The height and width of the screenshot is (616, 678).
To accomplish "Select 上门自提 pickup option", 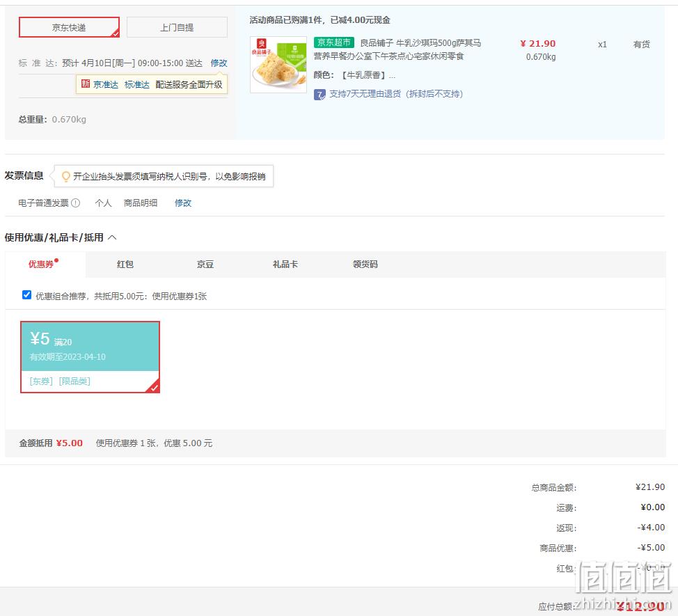I will (177, 27).
